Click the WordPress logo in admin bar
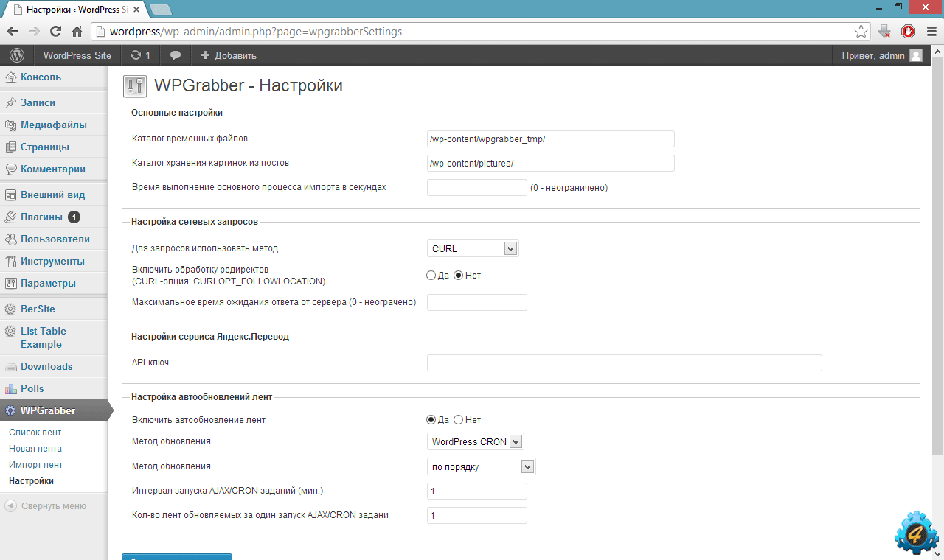The width and height of the screenshot is (944, 560). (17, 55)
